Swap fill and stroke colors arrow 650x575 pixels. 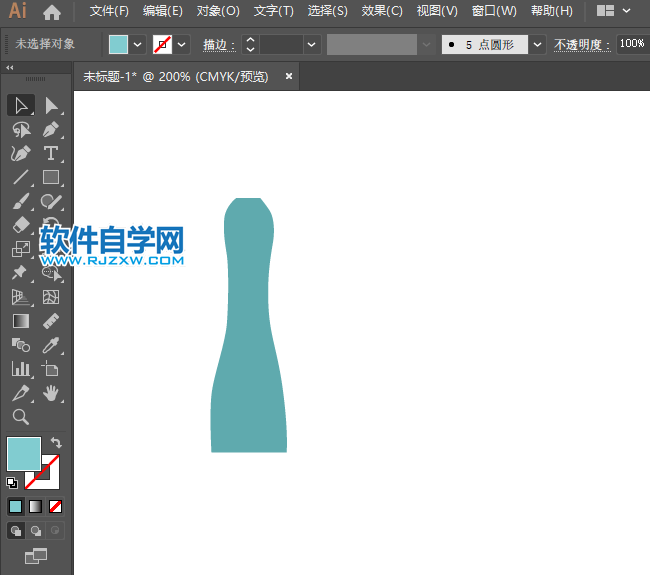click(57, 442)
